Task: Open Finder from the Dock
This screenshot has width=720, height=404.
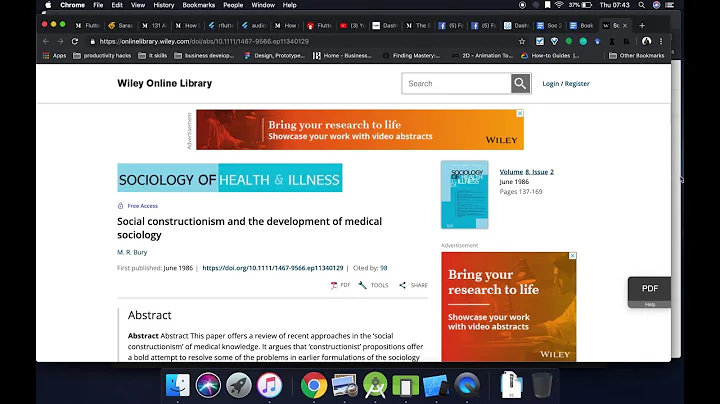Action: (x=178, y=385)
